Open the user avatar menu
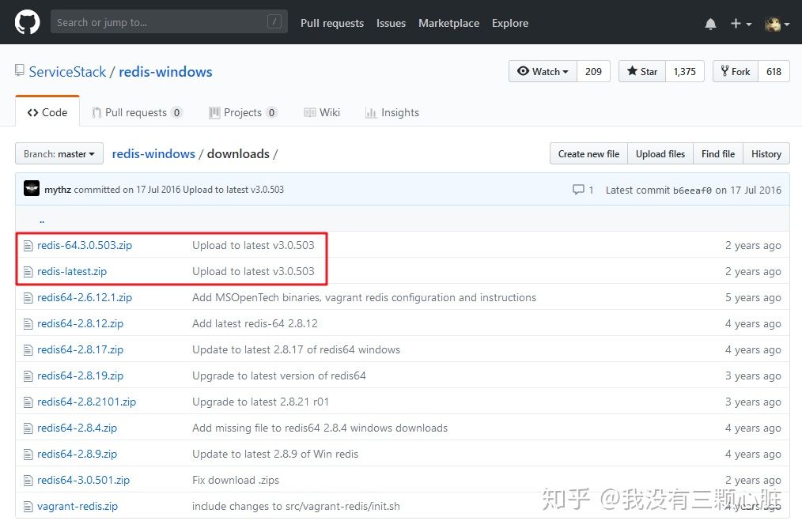Image resolution: width=802 pixels, height=532 pixels. coord(777,24)
